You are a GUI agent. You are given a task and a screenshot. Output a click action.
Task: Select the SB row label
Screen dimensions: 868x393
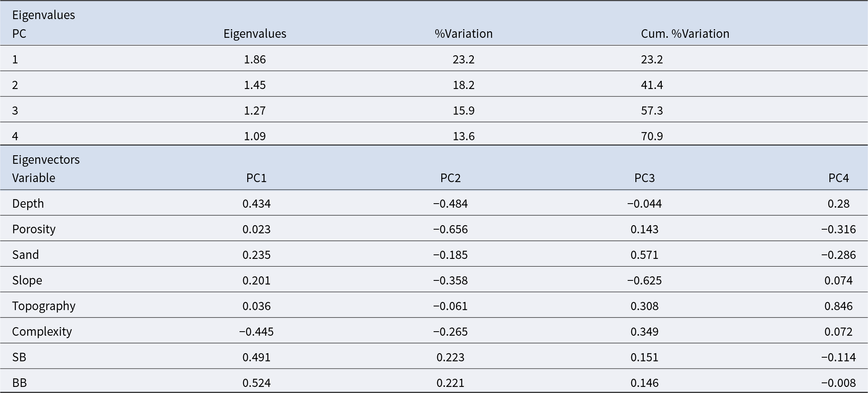[x=19, y=357]
